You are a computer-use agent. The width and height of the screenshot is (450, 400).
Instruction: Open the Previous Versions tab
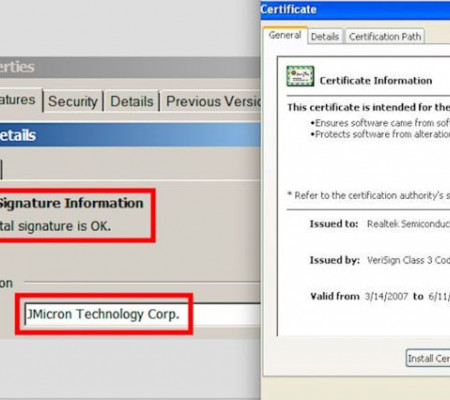tap(211, 101)
